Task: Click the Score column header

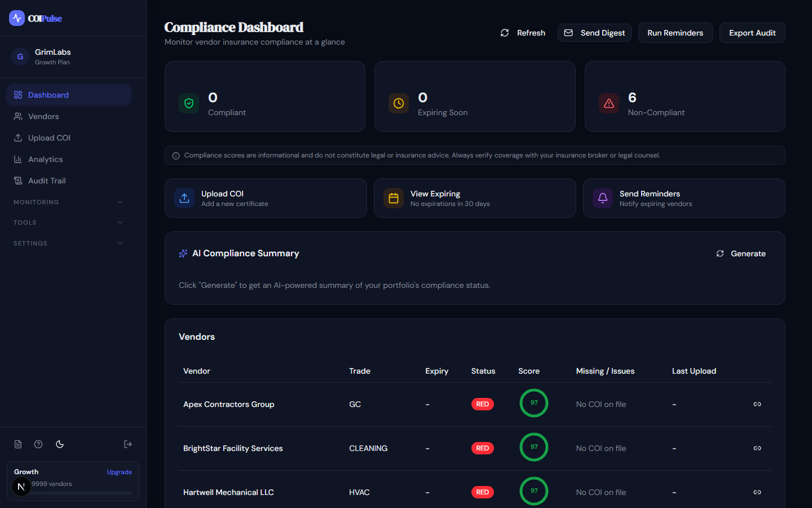Action: tap(529, 371)
